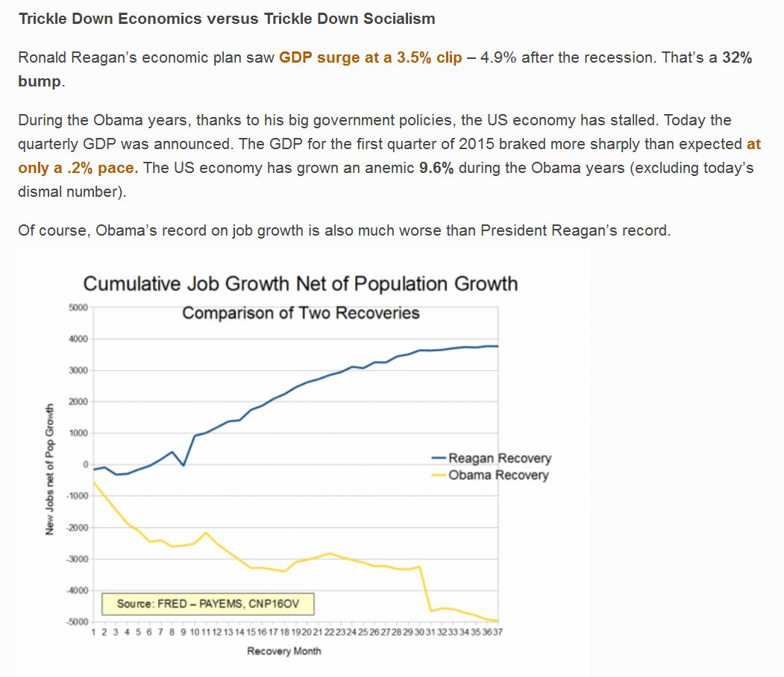Click the 'Reagan Recovery' legend entry
The width and height of the screenshot is (784, 677).
pyautogui.click(x=500, y=458)
